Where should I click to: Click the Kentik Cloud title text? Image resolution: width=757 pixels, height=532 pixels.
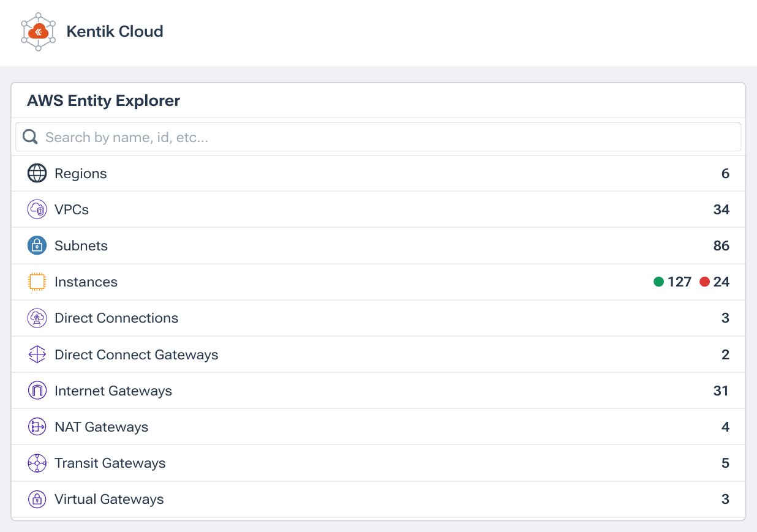click(x=115, y=31)
